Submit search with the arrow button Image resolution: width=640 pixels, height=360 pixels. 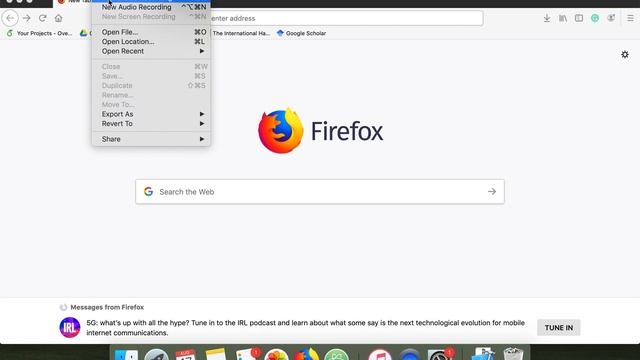tap(492, 191)
